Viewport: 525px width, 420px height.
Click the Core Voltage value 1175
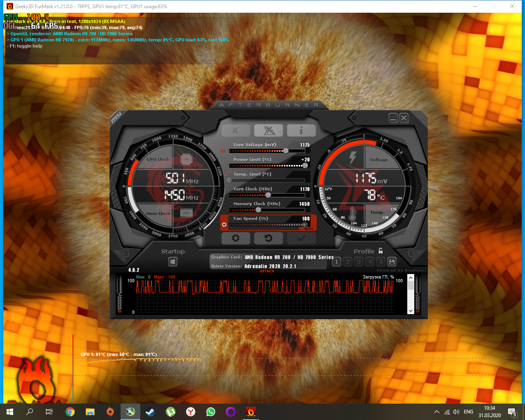(305, 145)
